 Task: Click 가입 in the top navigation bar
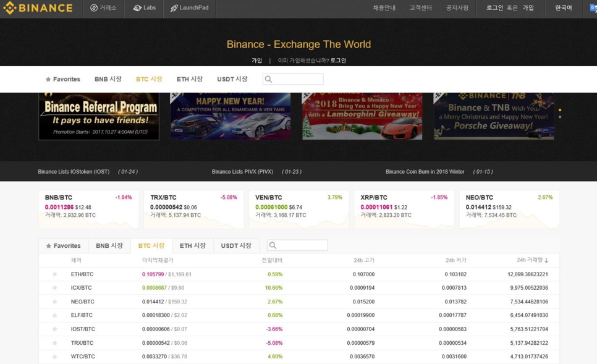click(x=528, y=8)
